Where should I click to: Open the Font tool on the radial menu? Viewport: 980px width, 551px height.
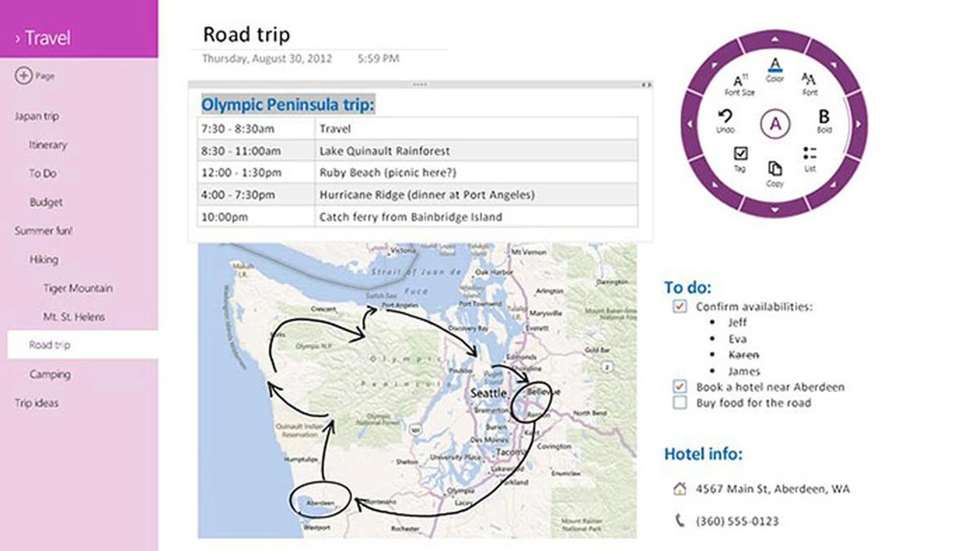(809, 83)
